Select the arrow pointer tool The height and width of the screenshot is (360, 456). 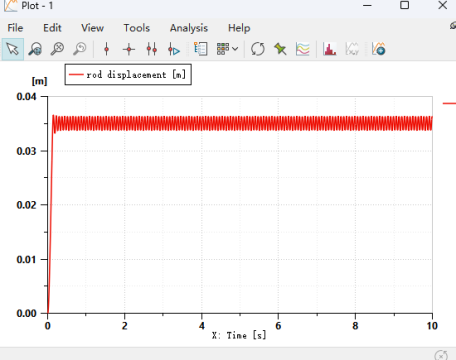pos(12,49)
